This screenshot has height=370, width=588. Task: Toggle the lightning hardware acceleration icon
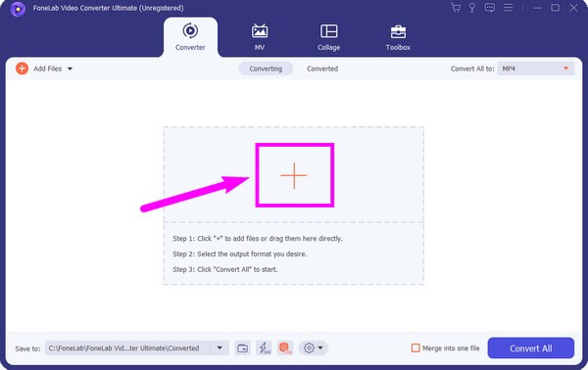(x=264, y=348)
